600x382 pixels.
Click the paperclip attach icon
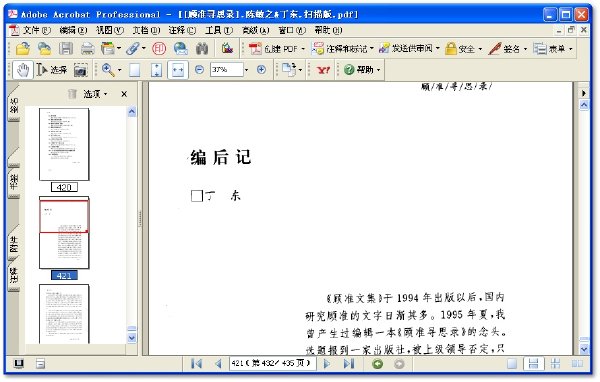(133, 49)
